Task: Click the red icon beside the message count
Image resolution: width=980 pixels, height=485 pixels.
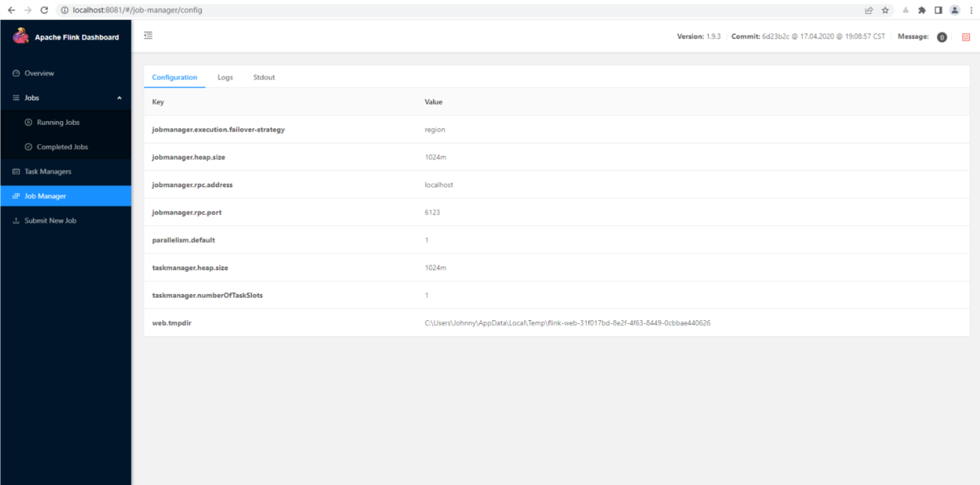Action: [x=965, y=37]
